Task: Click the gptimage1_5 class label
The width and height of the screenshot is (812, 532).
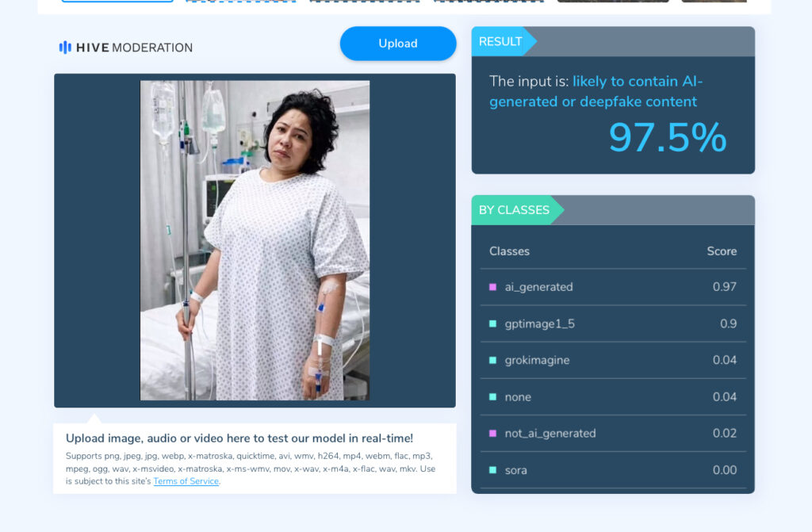Action: [539, 323]
